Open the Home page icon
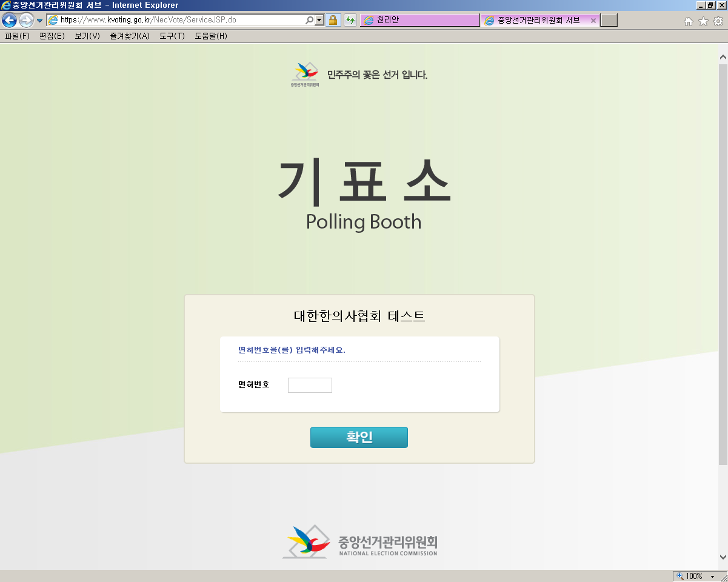 pyautogui.click(x=688, y=21)
